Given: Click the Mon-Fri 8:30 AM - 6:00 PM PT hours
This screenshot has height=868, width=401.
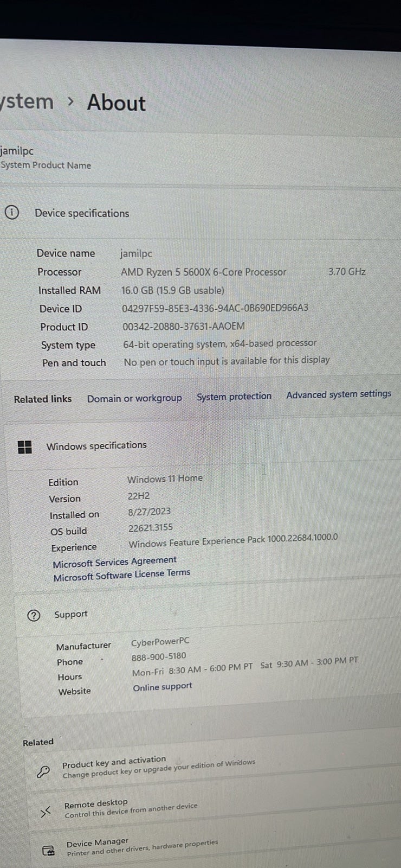Looking at the screenshot, I should pyautogui.click(x=192, y=670).
